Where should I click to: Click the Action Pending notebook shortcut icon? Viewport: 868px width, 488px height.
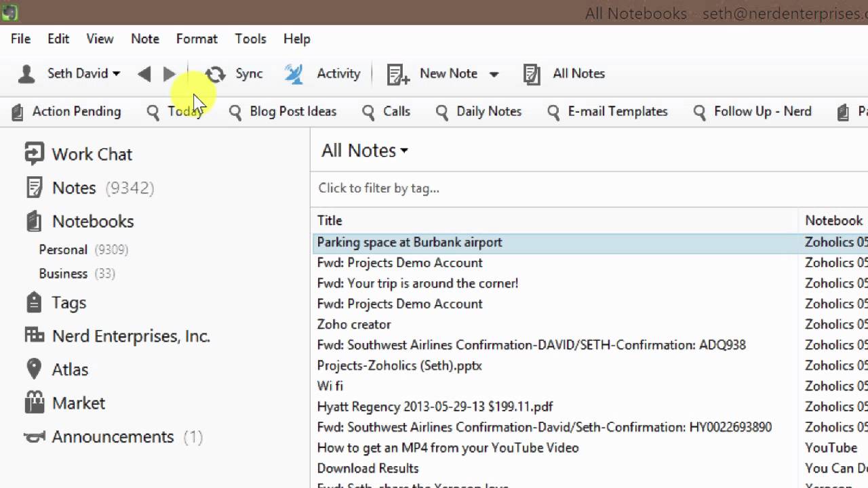point(18,112)
